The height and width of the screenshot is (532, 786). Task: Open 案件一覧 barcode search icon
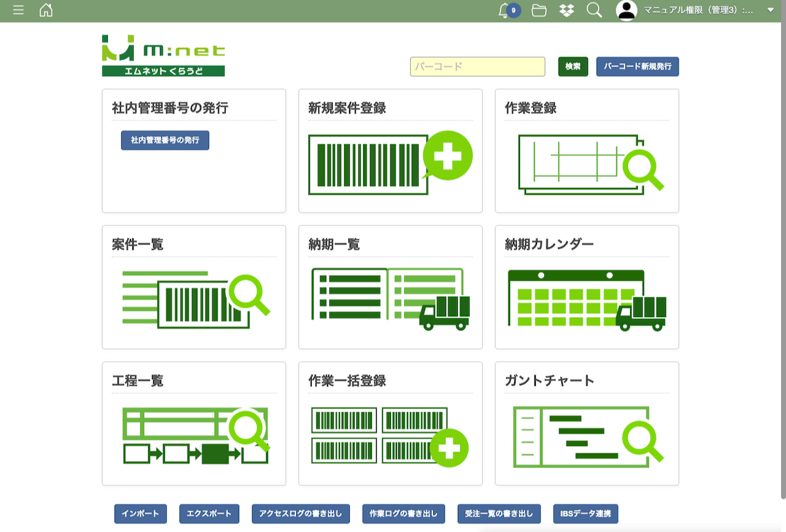coord(195,299)
